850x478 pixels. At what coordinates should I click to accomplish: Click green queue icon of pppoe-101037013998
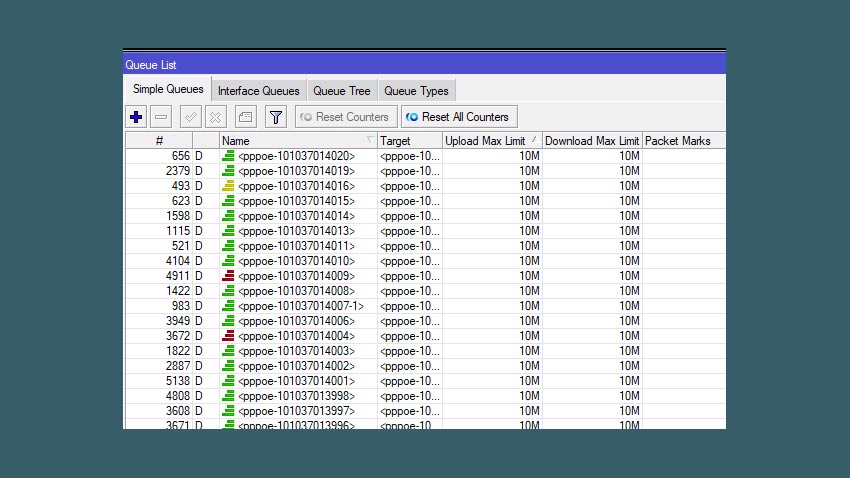point(228,396)
